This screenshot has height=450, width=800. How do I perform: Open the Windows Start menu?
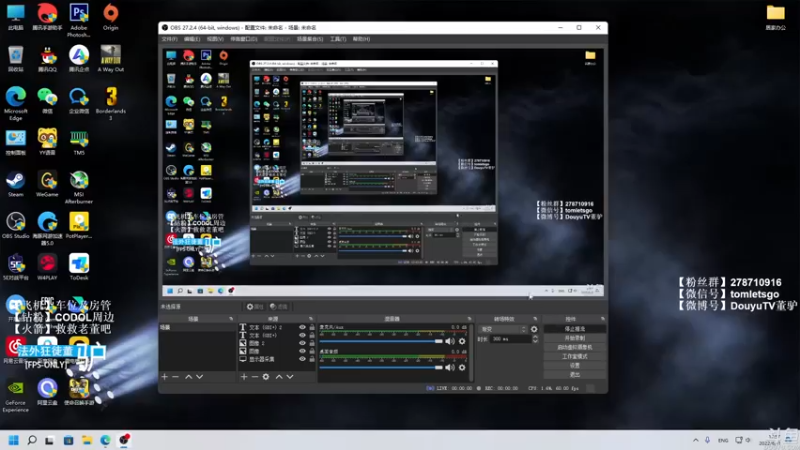[14, 440]
